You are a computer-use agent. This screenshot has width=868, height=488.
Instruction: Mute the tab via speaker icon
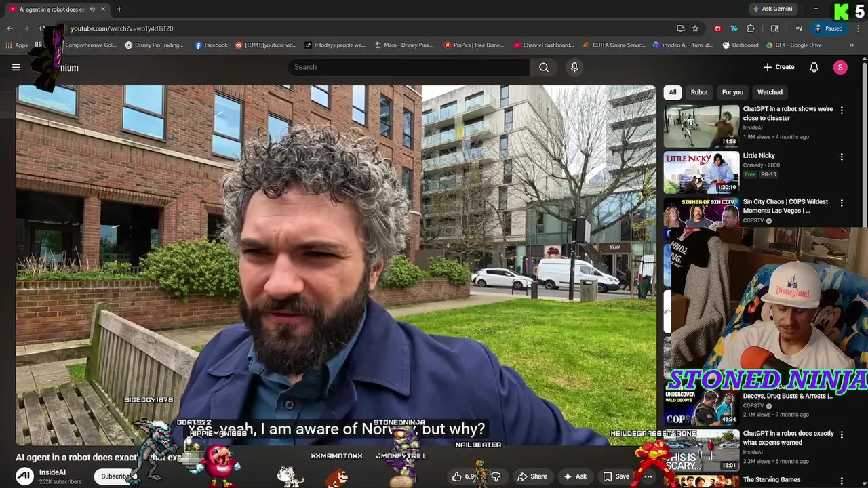click(92, 9)
